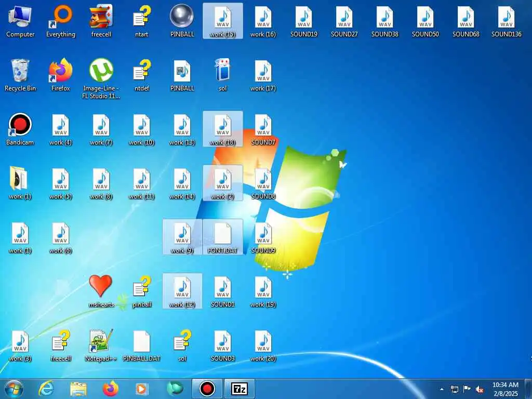Select the work (4) WAV file
The image size is (532, 399).
pyautogui.click(x=61, y=129)
